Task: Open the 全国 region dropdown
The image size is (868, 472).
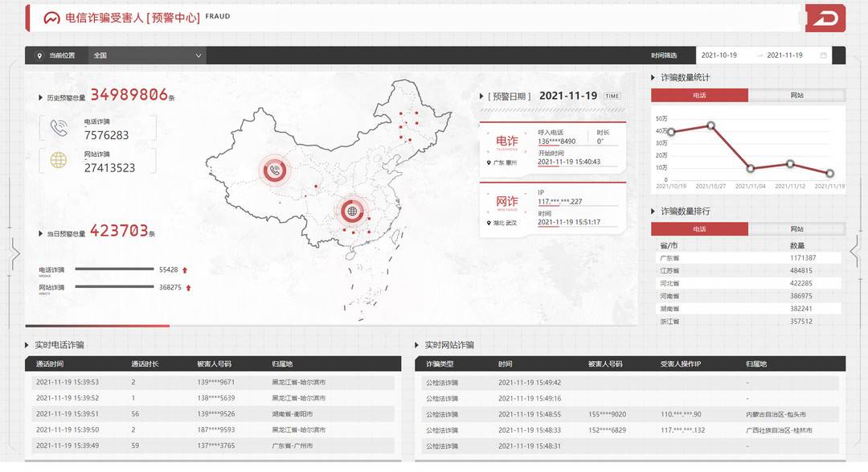Action: pos(147,55)
